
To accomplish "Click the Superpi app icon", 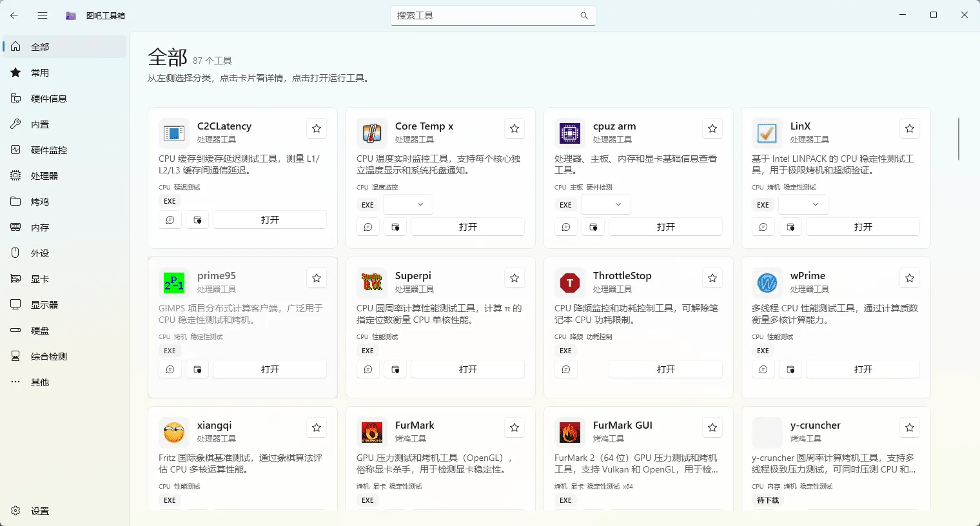I will pyautogui.click(x=372, y=283).
